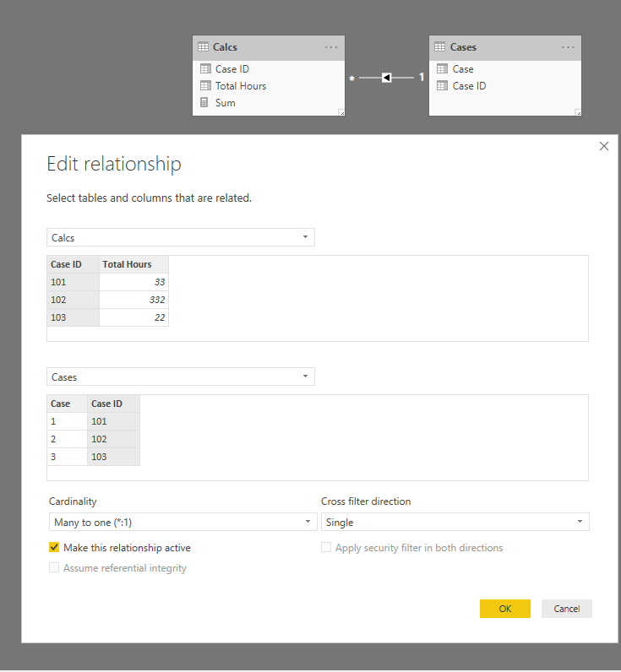The width and height of the screenshot is (621, 672).
Task: Click the Calcs table card title
Action: click(225, 47)
